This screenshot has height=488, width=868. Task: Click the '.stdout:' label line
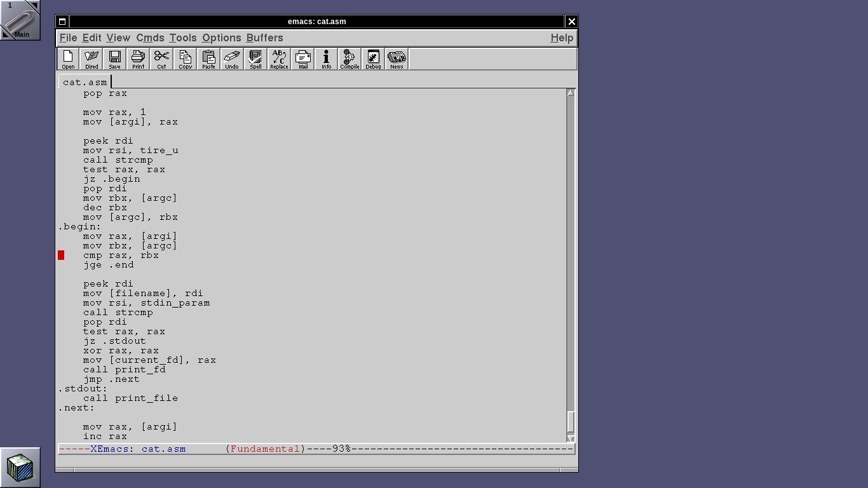coord(83,389)
